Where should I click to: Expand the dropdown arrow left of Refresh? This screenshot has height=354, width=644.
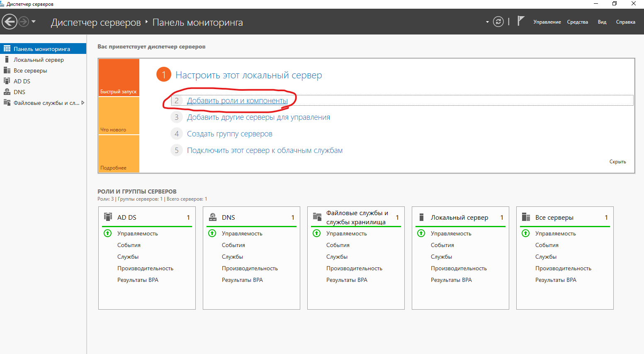(x=487, y=22)
